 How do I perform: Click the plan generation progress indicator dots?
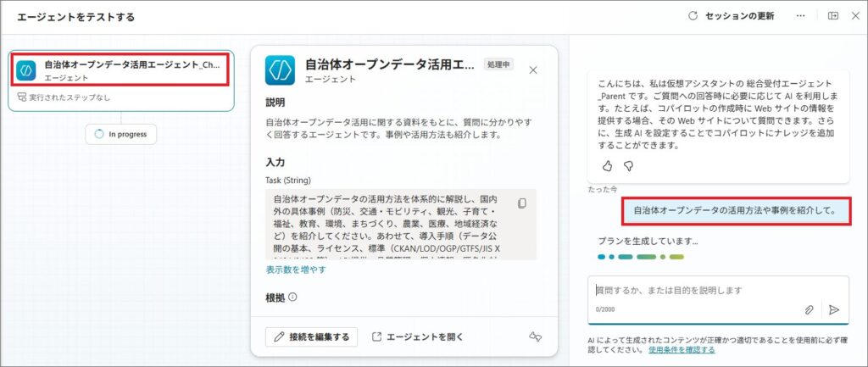[x=640, y=257]
